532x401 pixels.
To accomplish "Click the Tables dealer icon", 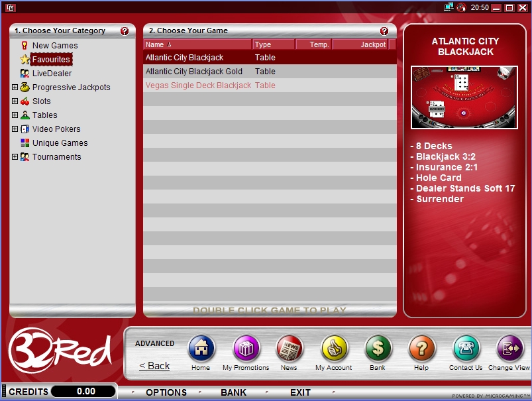I will (25, 115).
